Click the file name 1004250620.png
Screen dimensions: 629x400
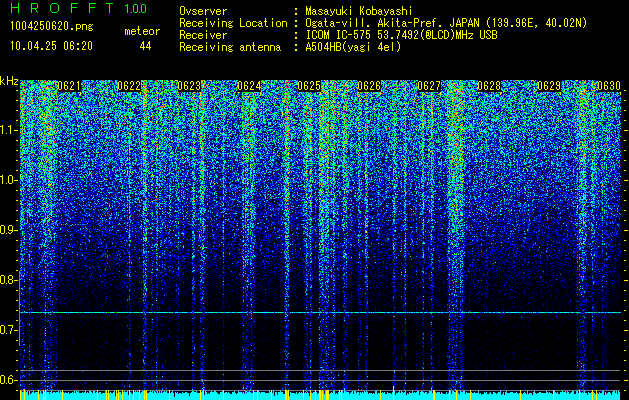tap(52, 27)
